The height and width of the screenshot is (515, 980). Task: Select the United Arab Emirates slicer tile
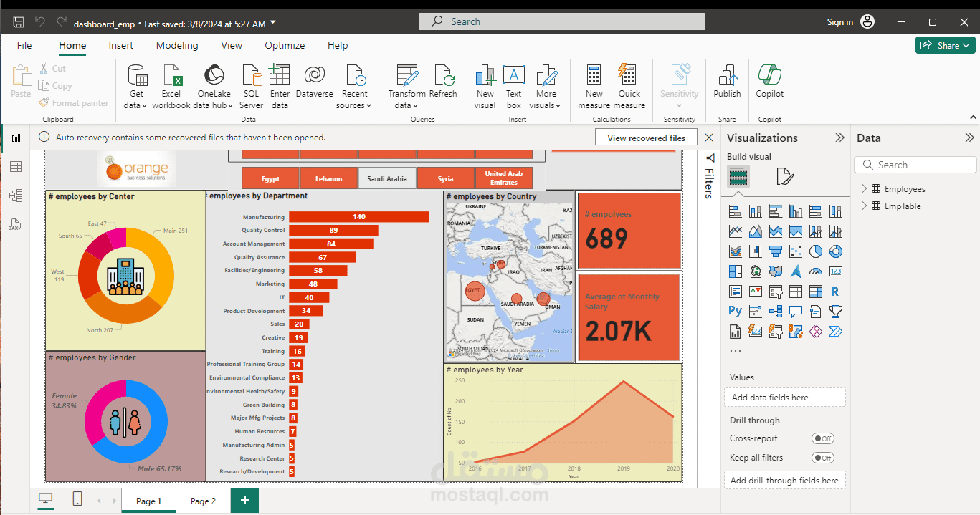click(504, 178)
